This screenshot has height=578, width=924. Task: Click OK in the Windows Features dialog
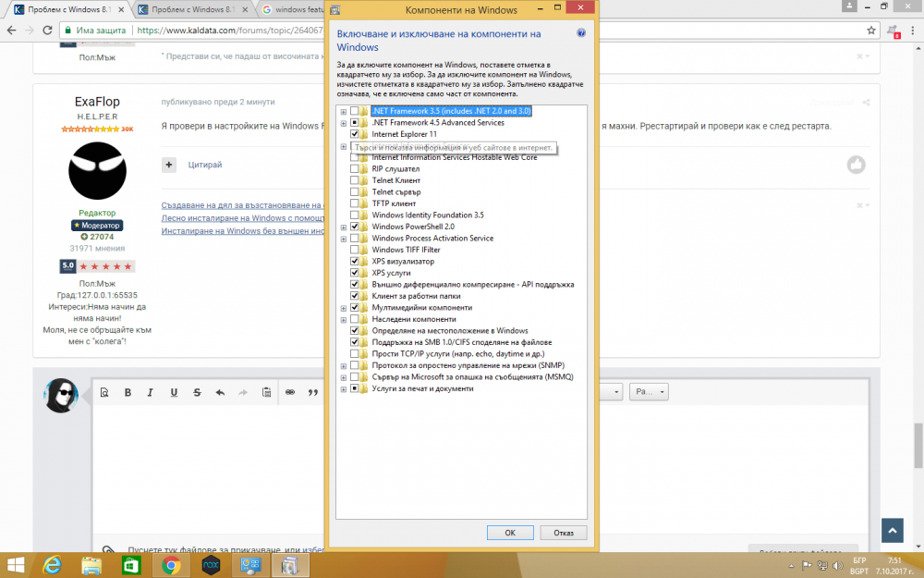pyautogui.click(x=510, y=533)
